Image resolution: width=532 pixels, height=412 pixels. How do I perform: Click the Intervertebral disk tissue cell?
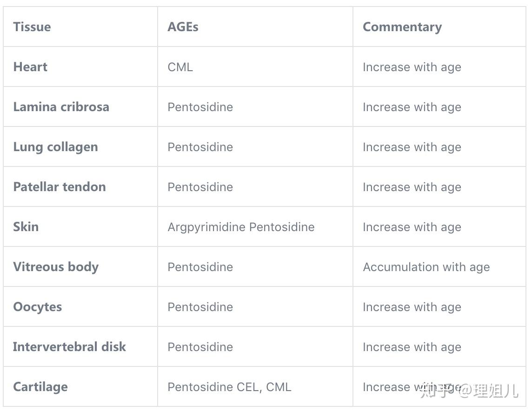(x=69, y=347)
